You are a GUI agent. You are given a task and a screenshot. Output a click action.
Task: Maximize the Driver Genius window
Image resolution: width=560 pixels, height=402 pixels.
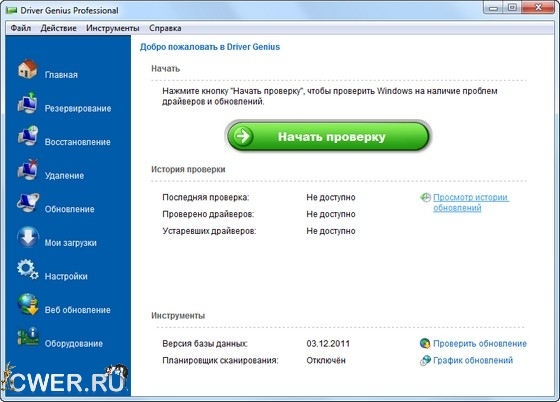512,8
